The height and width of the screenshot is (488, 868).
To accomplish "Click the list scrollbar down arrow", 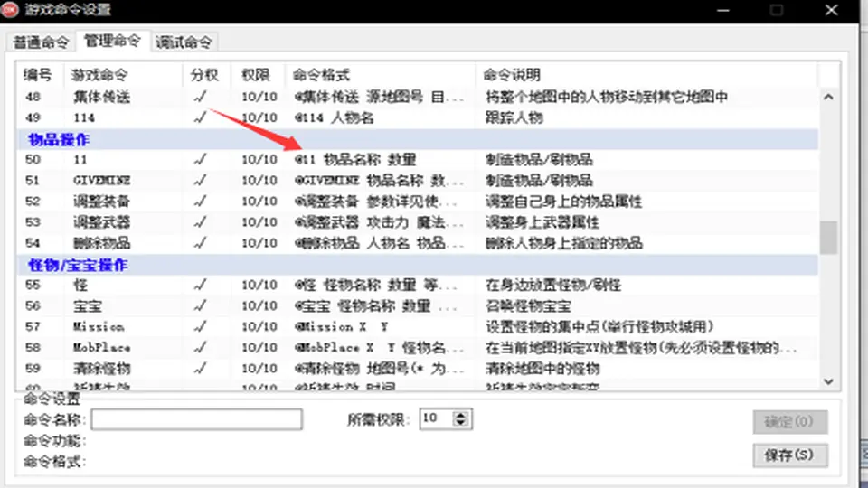I will (828, 381).
